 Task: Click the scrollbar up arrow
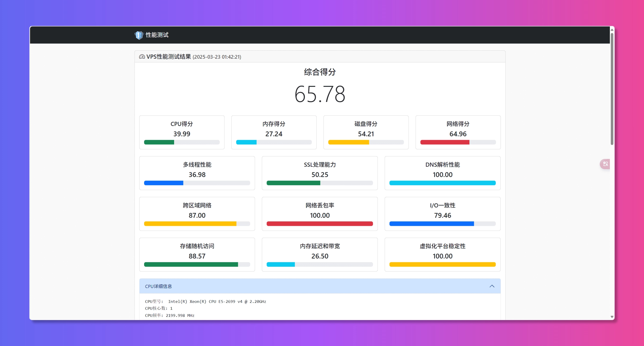point(612,30)
